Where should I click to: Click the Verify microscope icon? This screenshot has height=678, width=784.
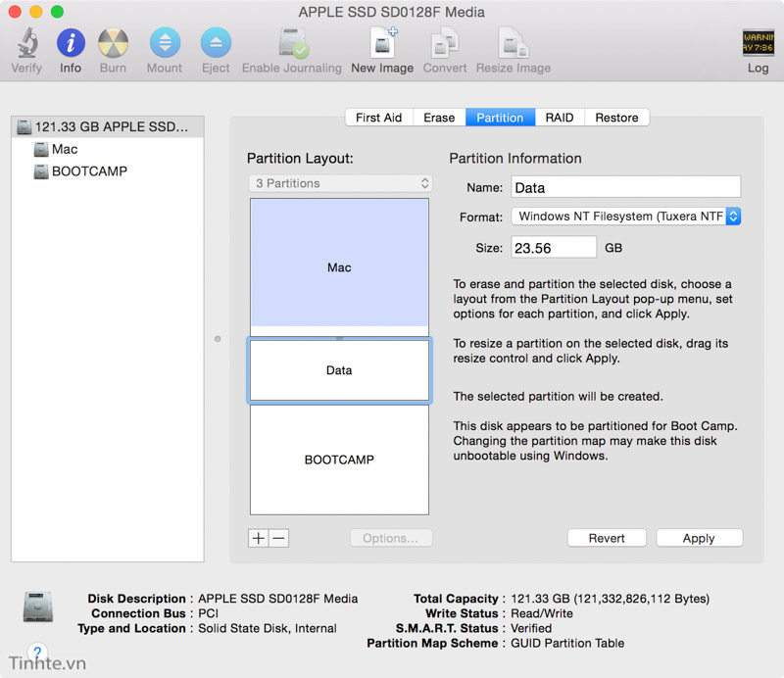[27, 43]
